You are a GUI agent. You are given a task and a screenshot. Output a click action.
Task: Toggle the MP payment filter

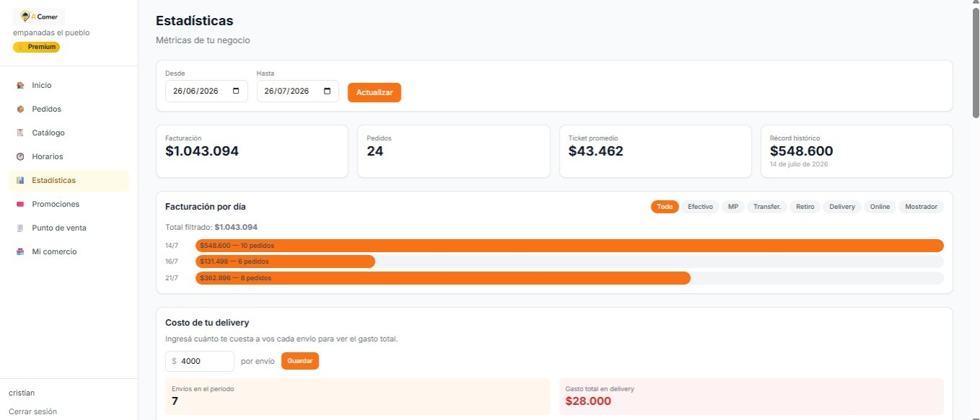[733, 207]
